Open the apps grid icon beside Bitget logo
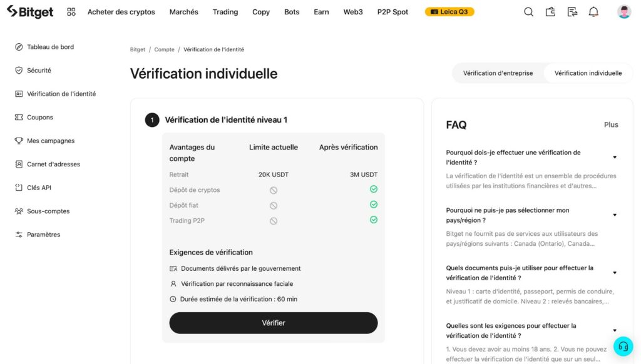 tap(71, 11)
